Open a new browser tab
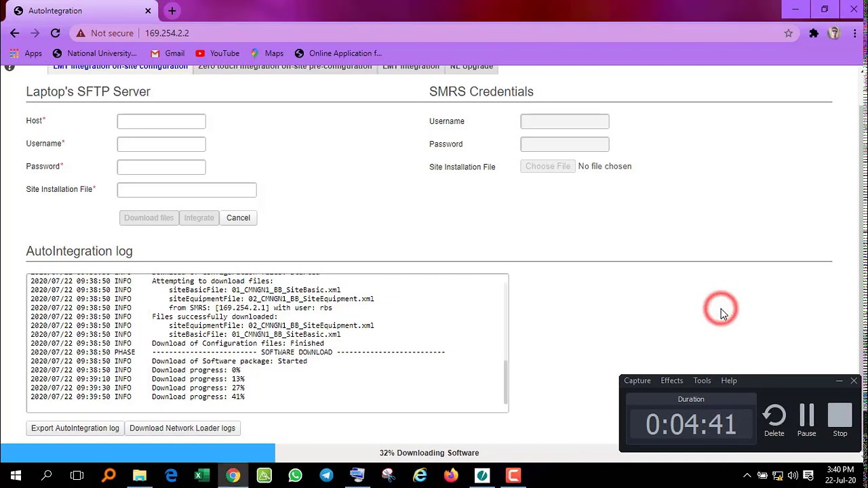This screenshot has width=868, height=488. tap(172, 11)
